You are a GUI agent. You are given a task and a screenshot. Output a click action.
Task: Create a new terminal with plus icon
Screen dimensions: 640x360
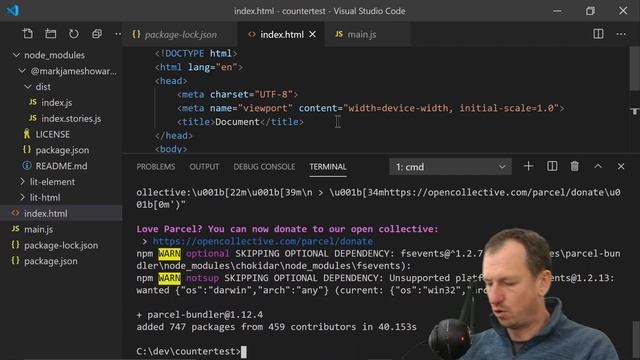pyautogui.click(x=528, y=167)
